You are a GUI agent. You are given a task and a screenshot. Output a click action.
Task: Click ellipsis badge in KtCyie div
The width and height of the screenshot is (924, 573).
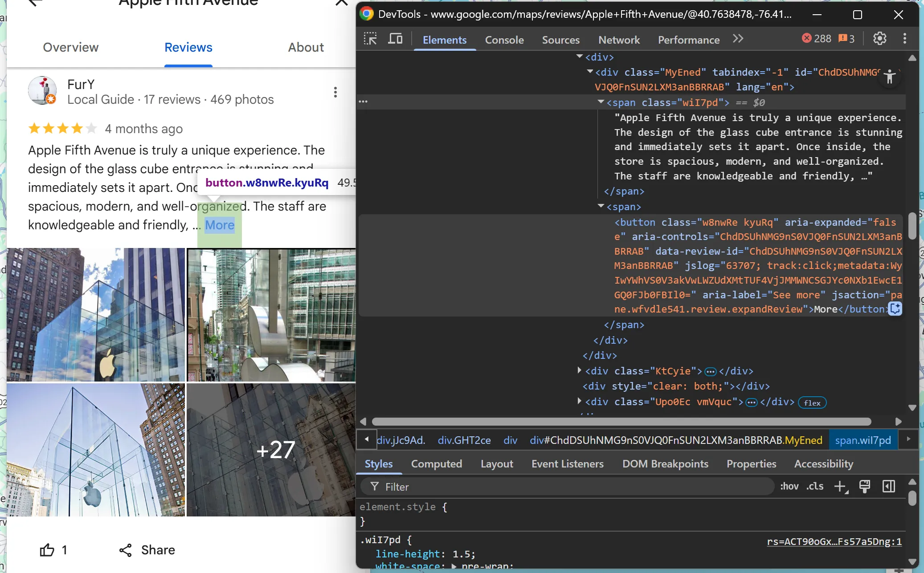coord(711,371)
